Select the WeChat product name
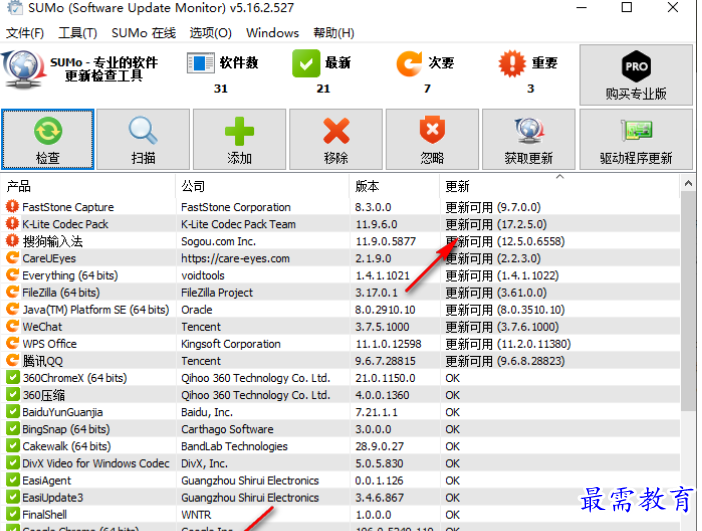The width and height of the screenshot is (702, 531). point(43,326)
